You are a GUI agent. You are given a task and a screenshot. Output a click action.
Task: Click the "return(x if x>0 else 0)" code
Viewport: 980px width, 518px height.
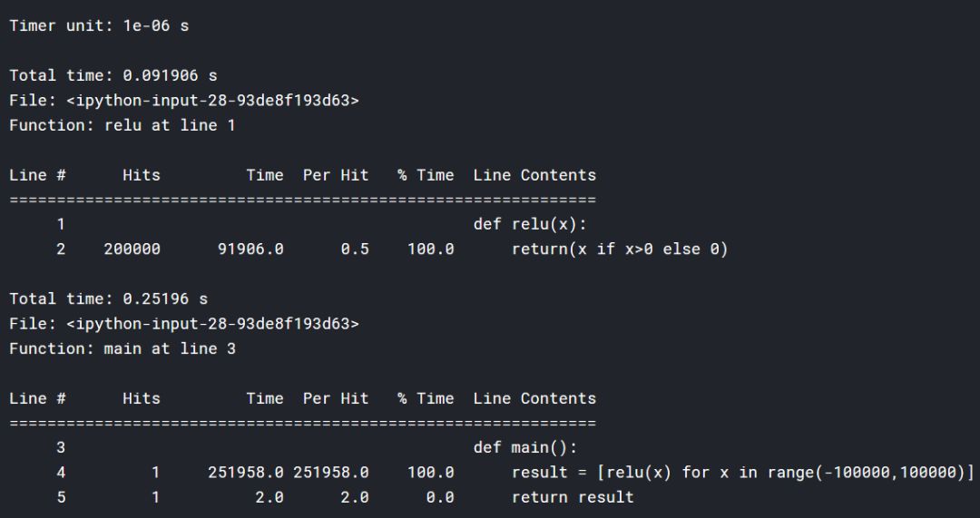click(620, 249)
